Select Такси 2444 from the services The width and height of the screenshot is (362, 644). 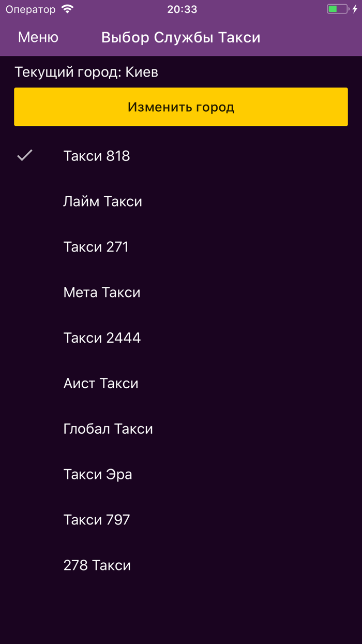pyautogui.click(x=101, y=338)
